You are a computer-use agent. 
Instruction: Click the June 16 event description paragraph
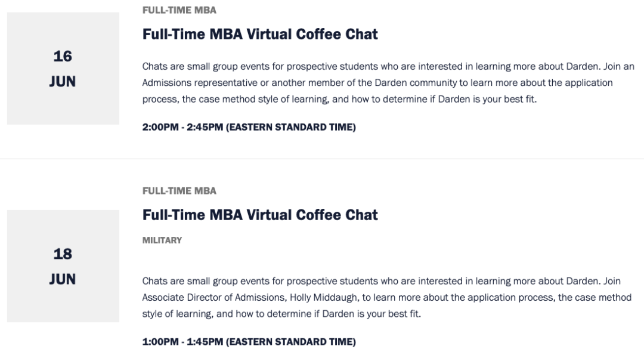click(x=388, y=82)
